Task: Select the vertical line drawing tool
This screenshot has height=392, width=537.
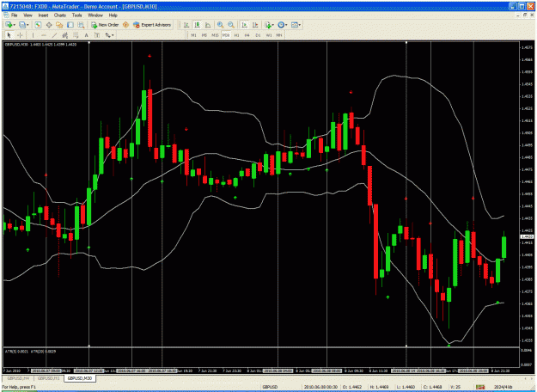Action: pos(33,35)
